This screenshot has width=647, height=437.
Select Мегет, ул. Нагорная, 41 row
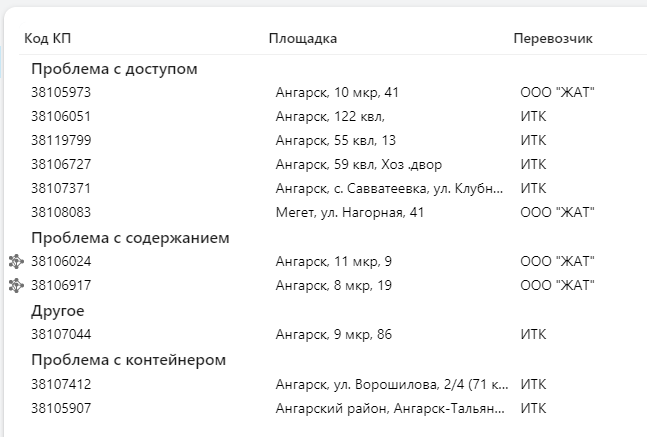click(x=350, y=213)
